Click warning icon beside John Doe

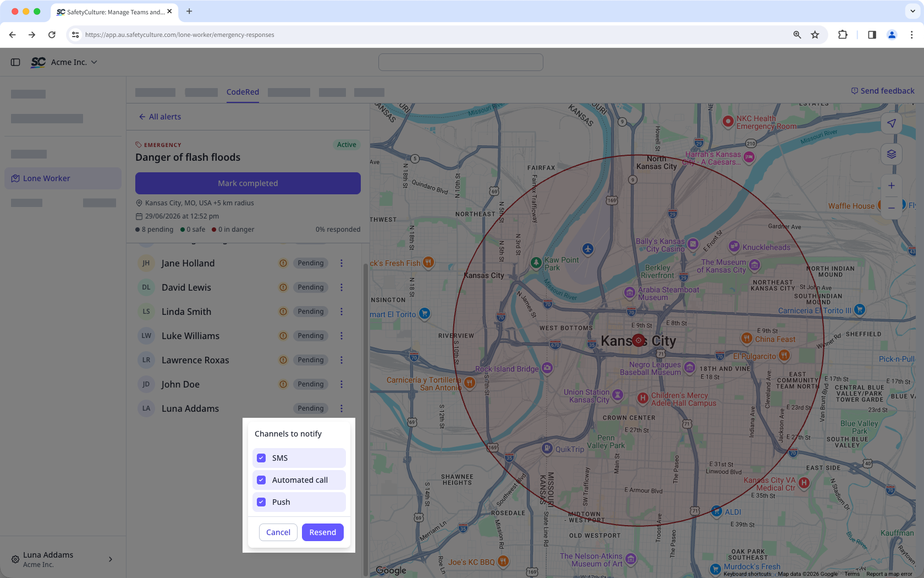point(283,384)
